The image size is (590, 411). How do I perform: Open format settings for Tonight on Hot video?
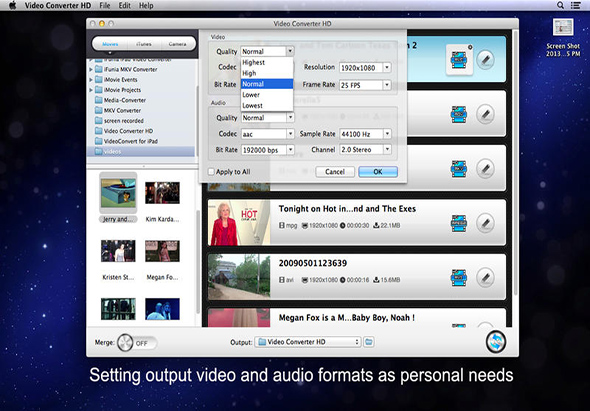tap(459, 223)
